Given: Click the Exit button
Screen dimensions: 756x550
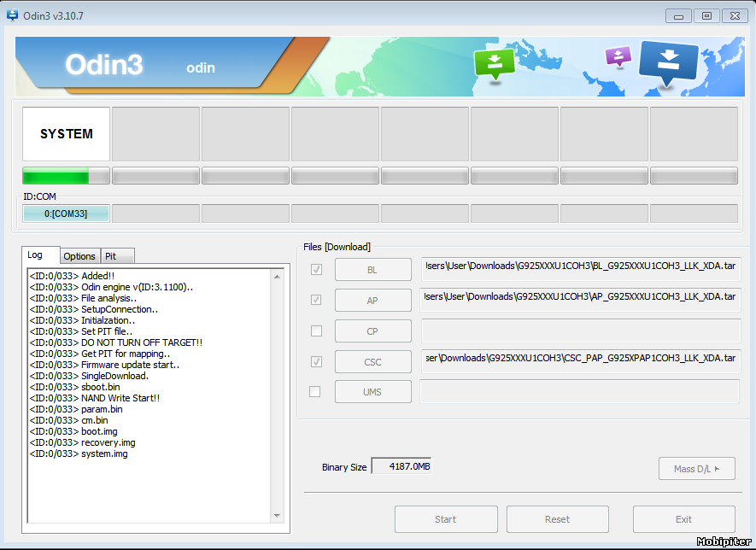Looking at the screenshot, I should (683, 519).
